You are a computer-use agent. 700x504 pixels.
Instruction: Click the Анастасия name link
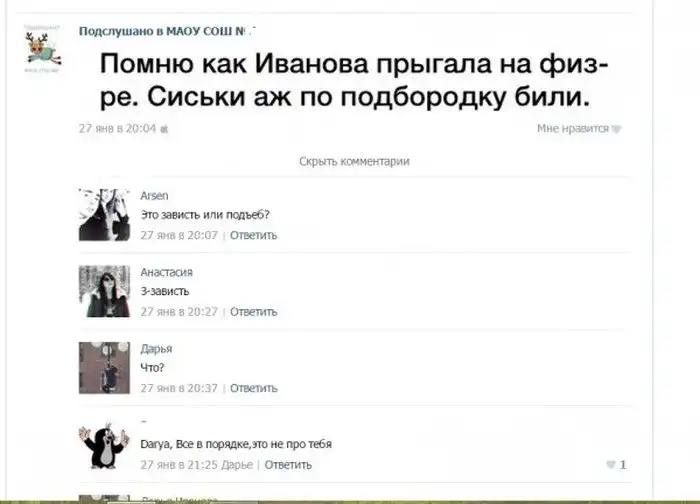(167, 272)
